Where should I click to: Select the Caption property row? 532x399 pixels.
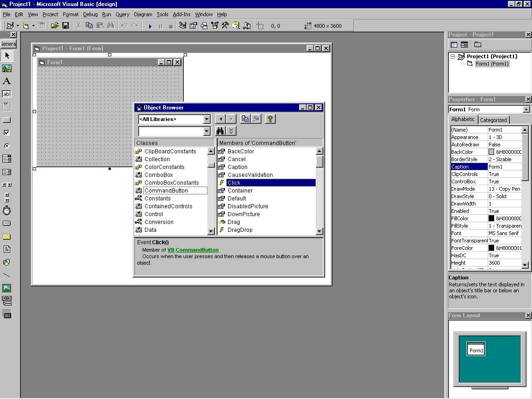coord(486,167)
